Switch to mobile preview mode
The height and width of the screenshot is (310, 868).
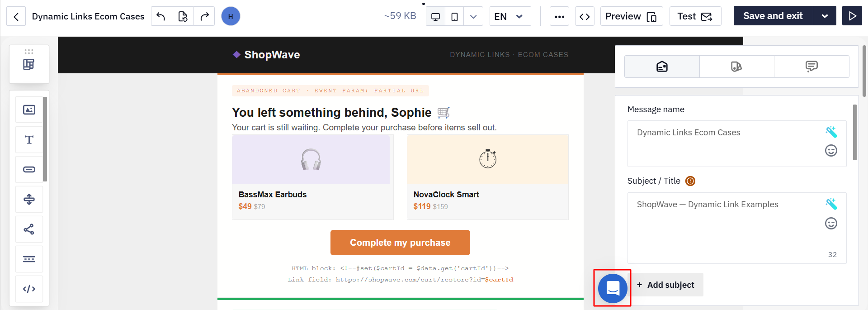pyautogui.click(x=455, y=17)
